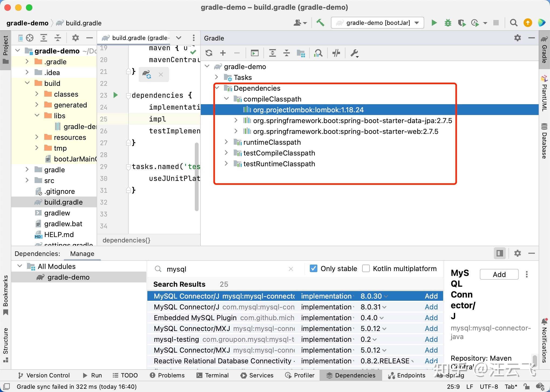550x392 pixels.
Task: Open the Terminal tool window tab
Action: tap(213, 375)
